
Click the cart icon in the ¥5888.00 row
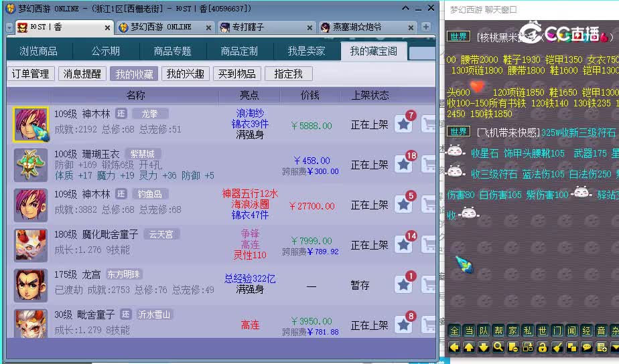pyautogui.click(x=429, y=124)
